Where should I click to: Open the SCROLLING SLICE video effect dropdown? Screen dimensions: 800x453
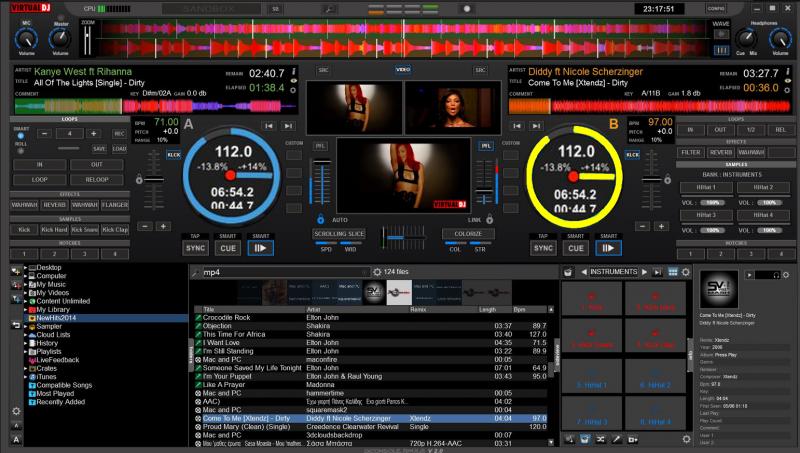pyautogui.click(x=339, y=234)
